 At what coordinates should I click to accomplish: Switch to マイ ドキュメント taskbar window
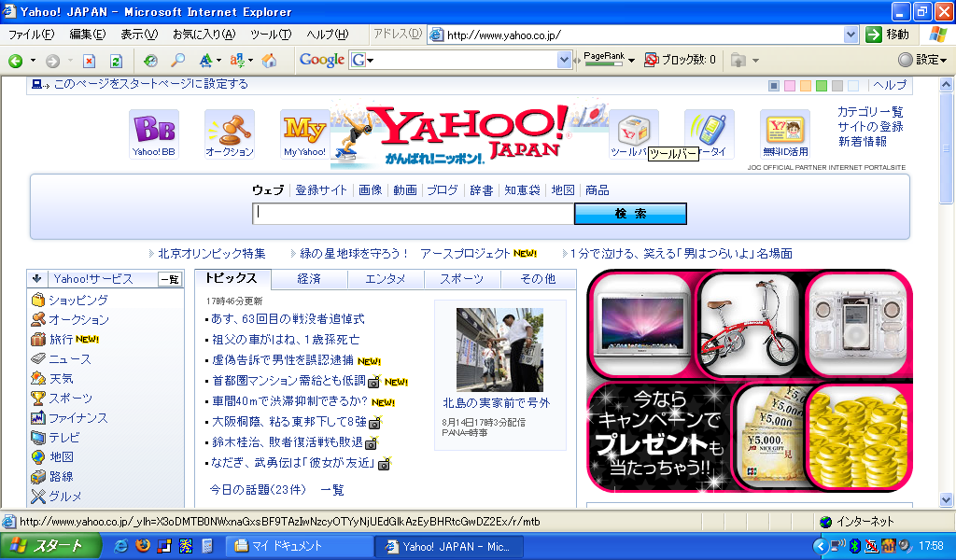tap(299, 547)
